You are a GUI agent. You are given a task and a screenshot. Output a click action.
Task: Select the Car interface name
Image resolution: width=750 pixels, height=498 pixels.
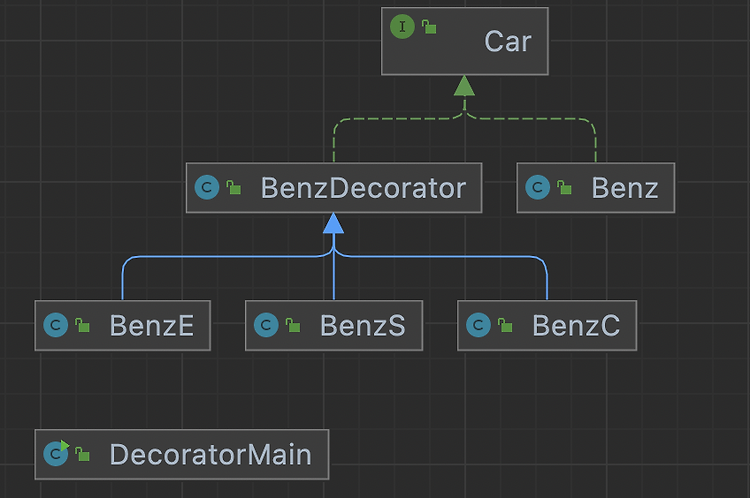tap(507, 42)
